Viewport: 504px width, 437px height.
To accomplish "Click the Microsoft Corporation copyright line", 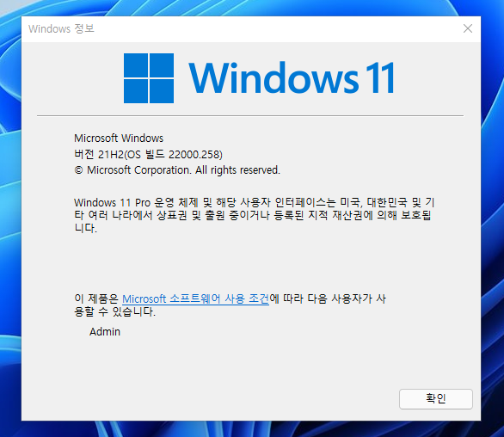I will pyautogui.click(x=177, y=169).
